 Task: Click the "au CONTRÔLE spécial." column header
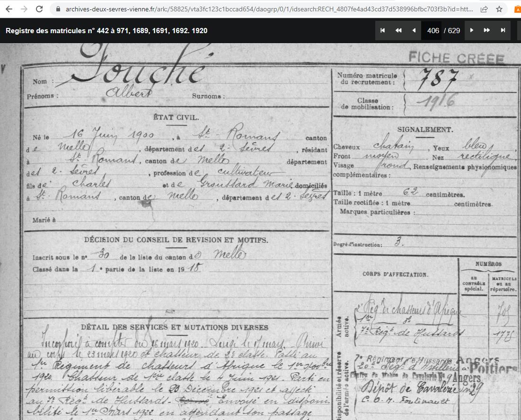coord(474,284)
